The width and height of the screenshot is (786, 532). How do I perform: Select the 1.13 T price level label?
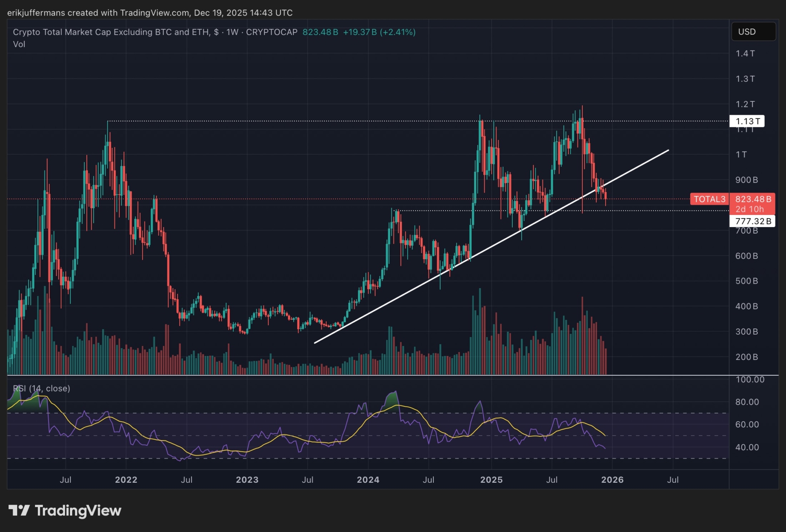pos(747,121)
